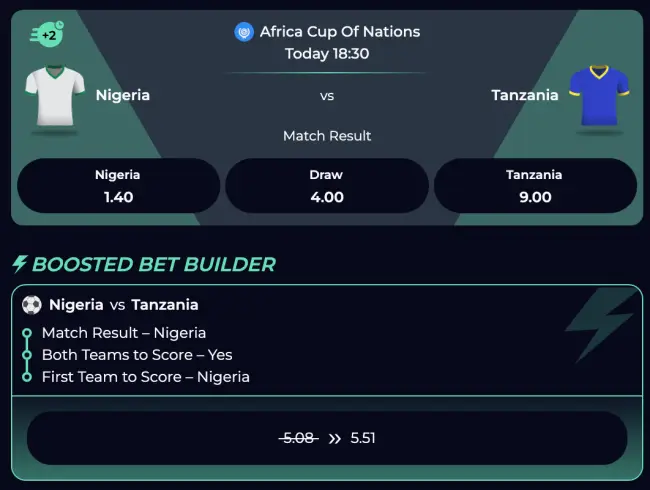The image size is (650, 490).
Task: Click the +2 boosted markets badge icon
Action: point(46,35)
